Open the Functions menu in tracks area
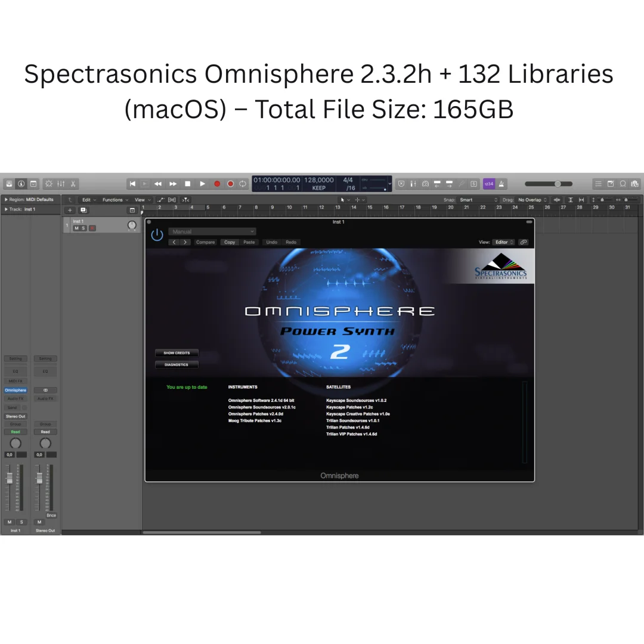Image resolution: width=644 pixels, height=644 pixels. pyautogui.click(x=114, y=200)
